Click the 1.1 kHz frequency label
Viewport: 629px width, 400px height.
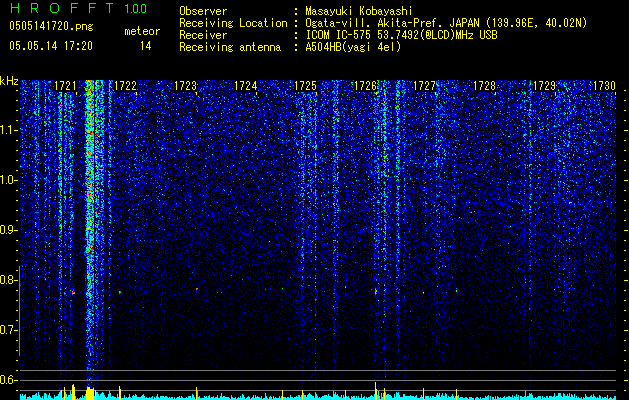[x=9, y=130]
